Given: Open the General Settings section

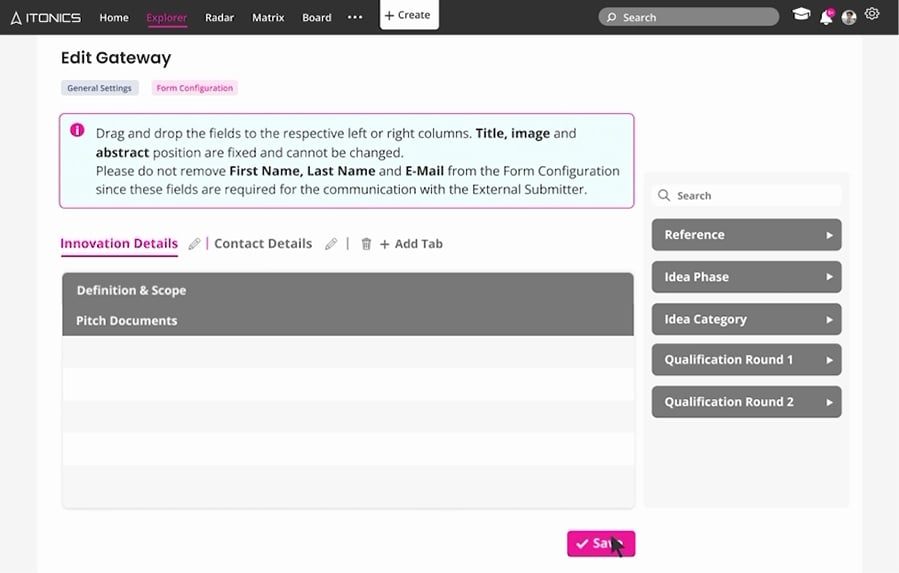Looking at the screenshot, I should pyautogui.click(x=99, y=88).
